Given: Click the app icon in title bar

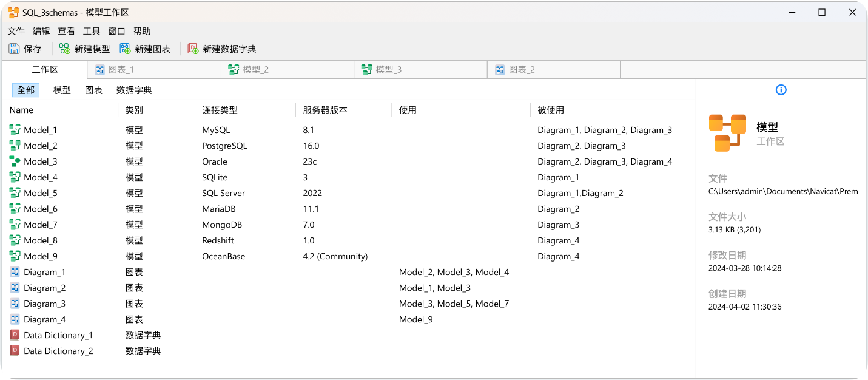Looking at the screenshot, I should coord(13,12).
